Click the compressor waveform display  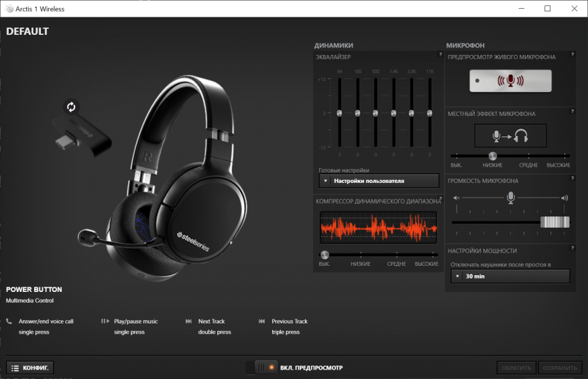coord(378,228)
